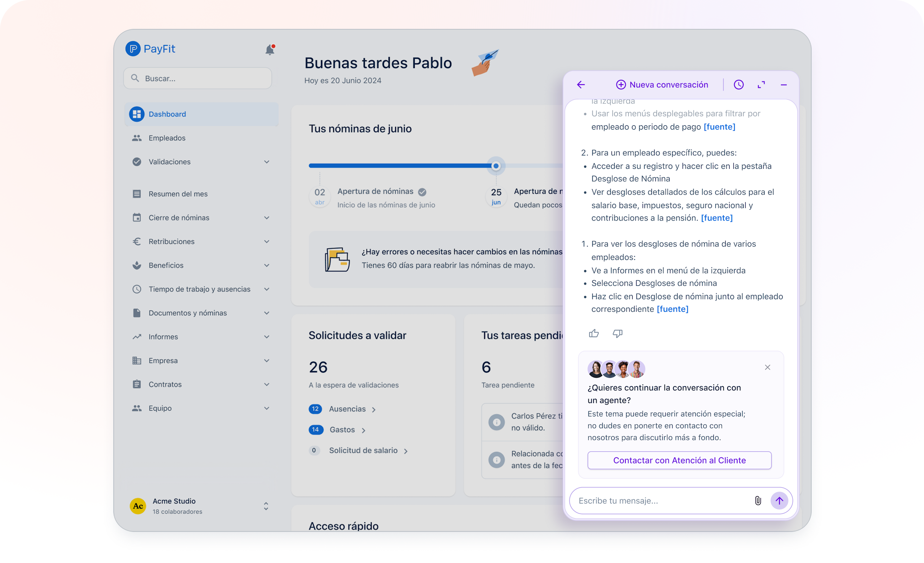Screen dimensions: 924x563
Task: Expand the chat panel to fullscreen
Action: (761, 85)
